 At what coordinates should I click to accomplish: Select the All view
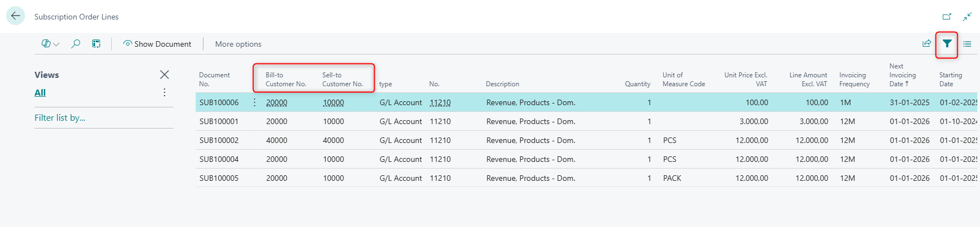pos(40,92)
